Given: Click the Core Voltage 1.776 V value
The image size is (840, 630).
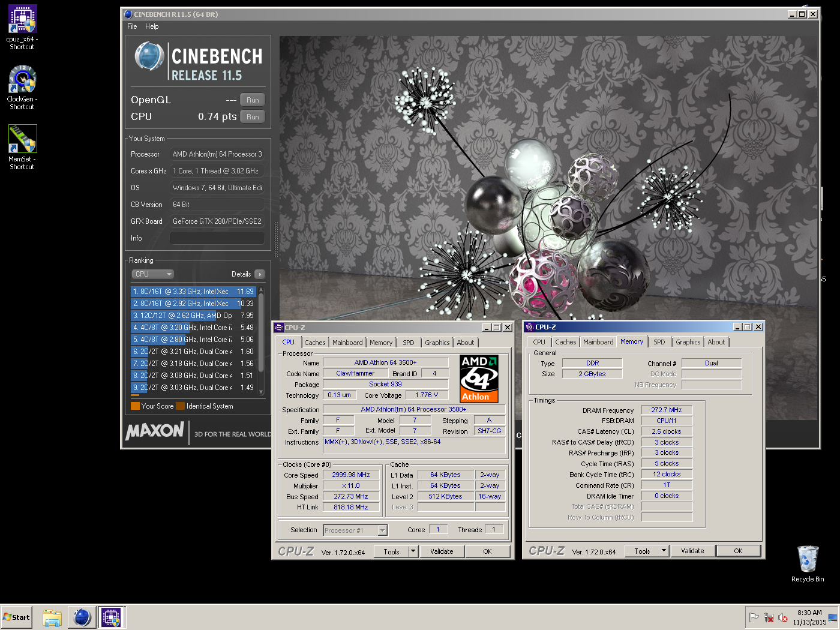Looking at the screenshot, I should click(x=427, y=395).
